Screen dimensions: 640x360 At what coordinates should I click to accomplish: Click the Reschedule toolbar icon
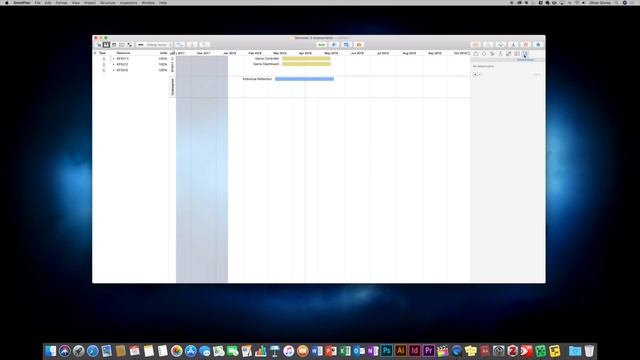point(346,44)
